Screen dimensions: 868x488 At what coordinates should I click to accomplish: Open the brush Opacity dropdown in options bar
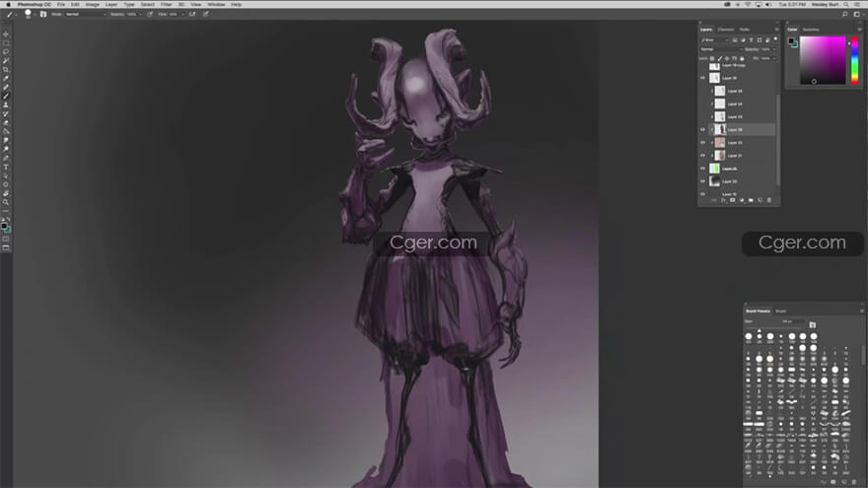(141, 15)
